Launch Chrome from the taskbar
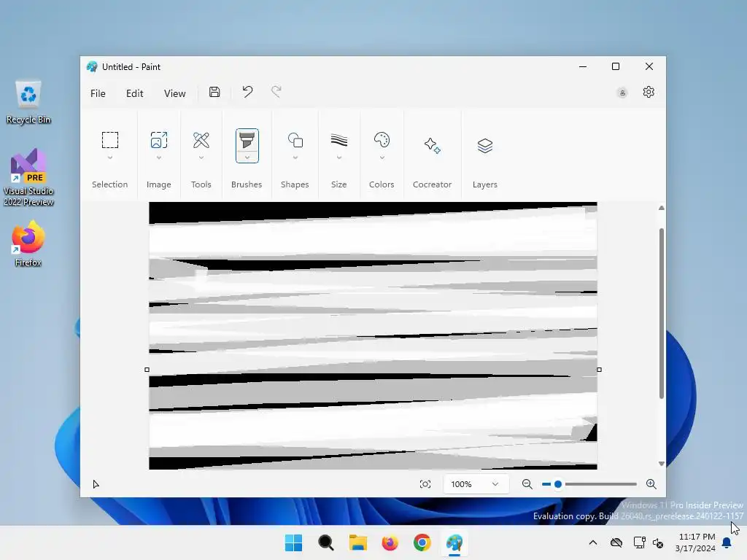This screenshot has height=560, width=747. tap(422, 542)
